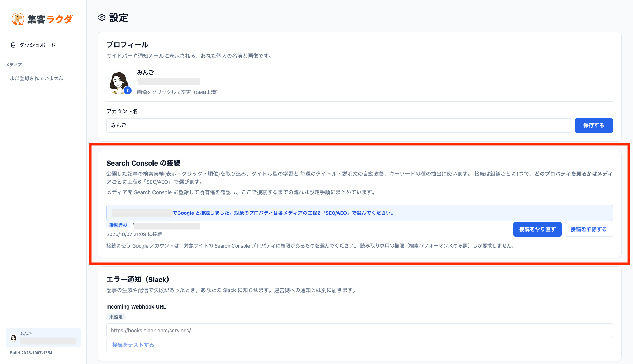Click the small avatar in sidebar user card
The width and height of the screenshot is (633, 364).
coord(14,338)
